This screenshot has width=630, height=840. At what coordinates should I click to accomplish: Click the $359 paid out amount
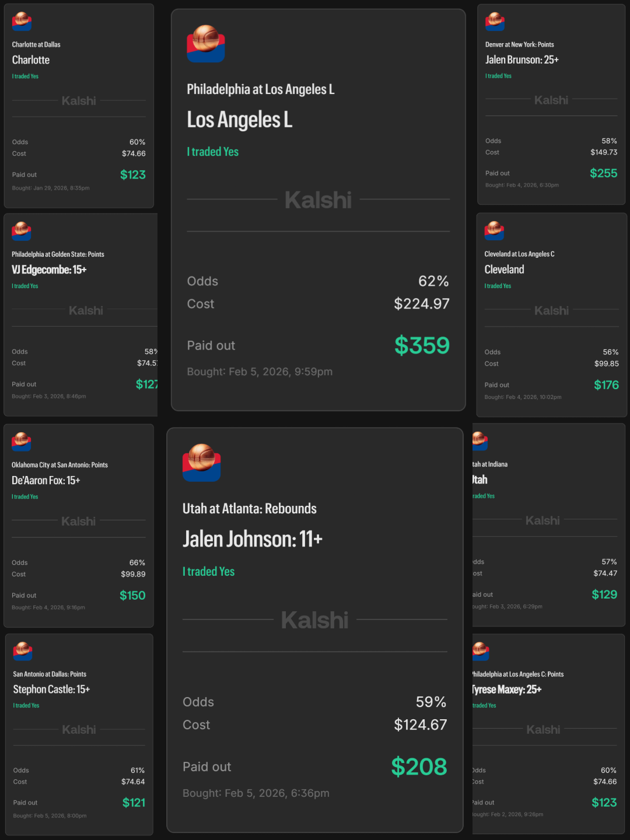tap(422, 345)
